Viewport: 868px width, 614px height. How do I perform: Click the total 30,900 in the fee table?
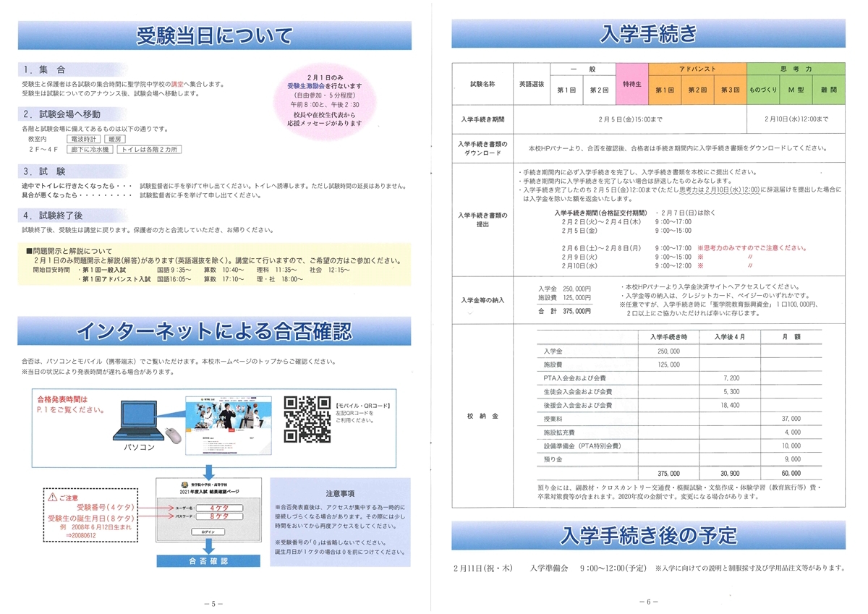(x=730, y=473)
